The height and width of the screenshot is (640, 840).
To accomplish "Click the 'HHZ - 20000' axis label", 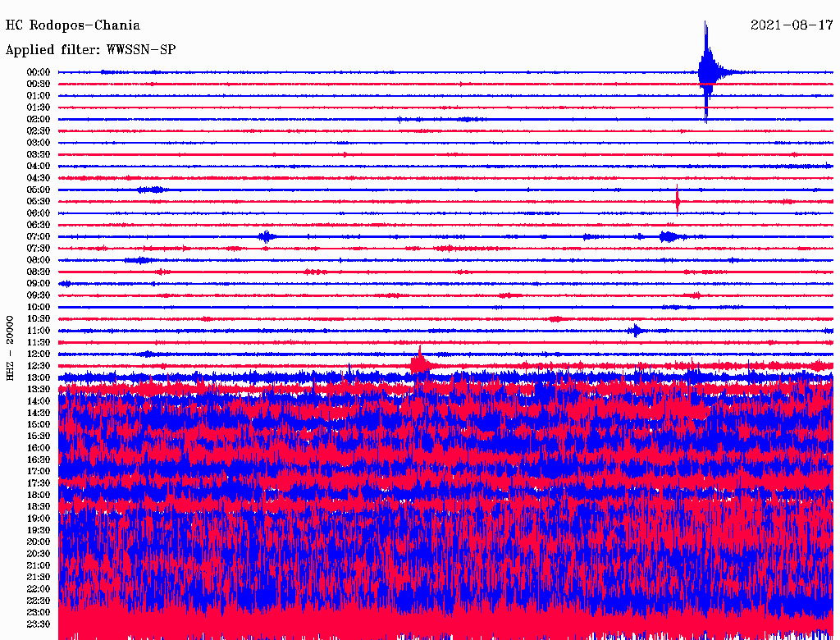I will tap(10, 349).
